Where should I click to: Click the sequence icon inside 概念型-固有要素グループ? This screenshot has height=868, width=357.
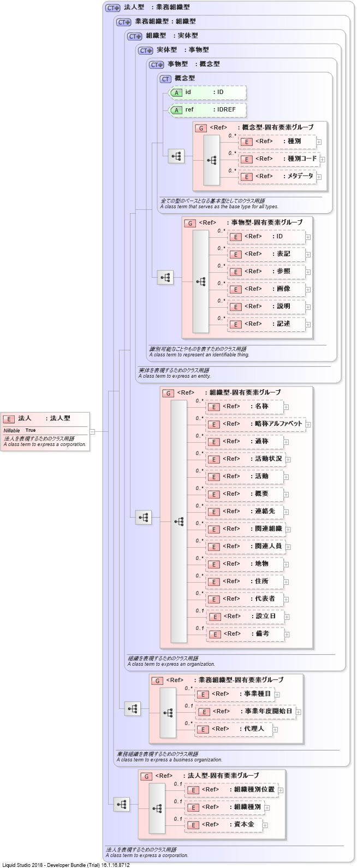click(212, 160)
